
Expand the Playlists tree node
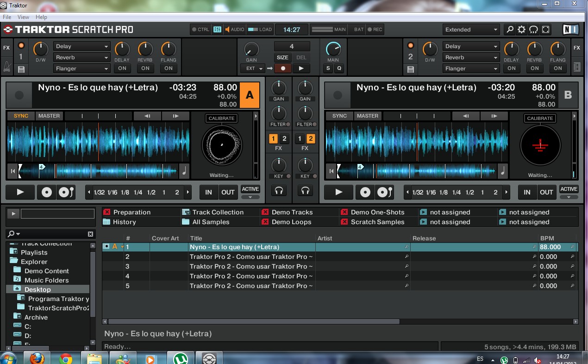(x=13, y=252)
